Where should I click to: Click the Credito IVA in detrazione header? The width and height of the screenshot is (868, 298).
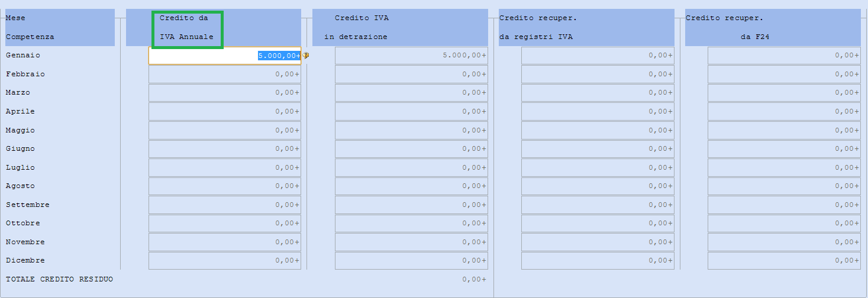(400, 27)
